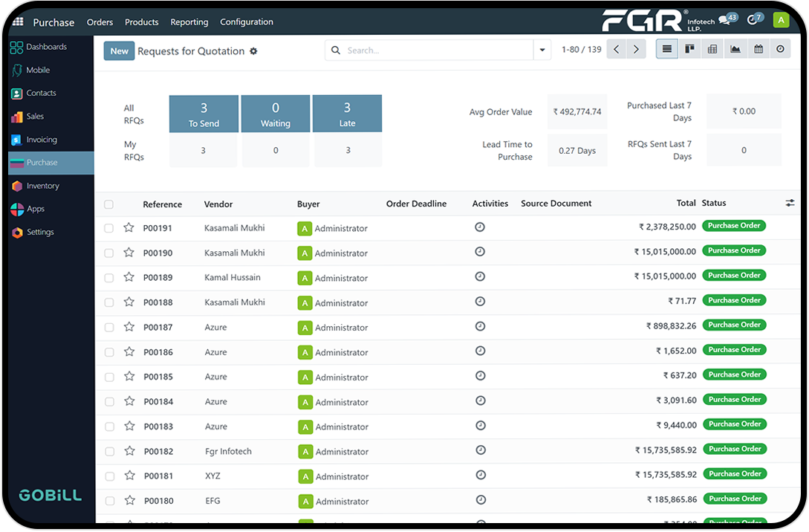Click the New button
This screenshot has width=809, height=532.
(x=119, y=51)
